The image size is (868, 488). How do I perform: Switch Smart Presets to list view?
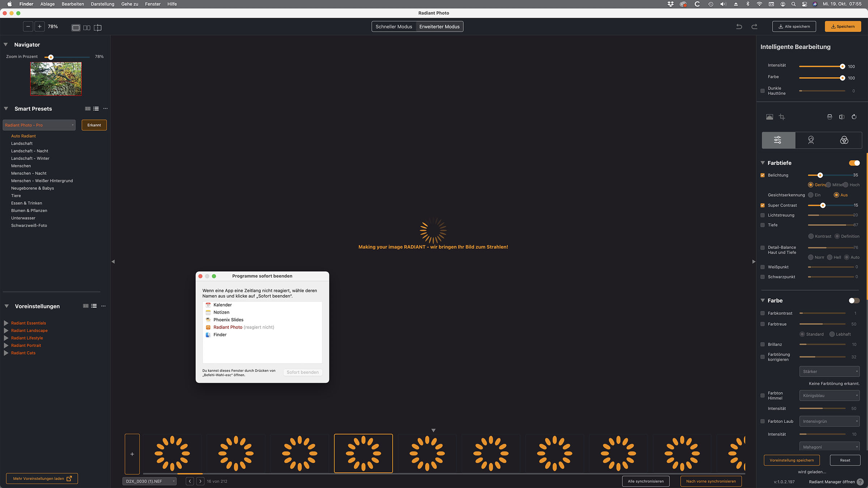pyautogui.click(x=96, y=108)
